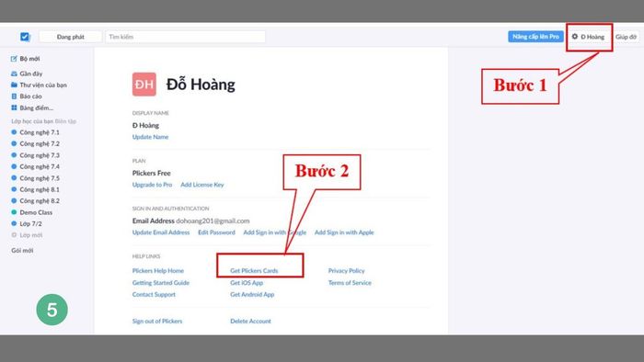Click the Delete Account link
This screenshot has width=644, height=362.
pos(250,322)
